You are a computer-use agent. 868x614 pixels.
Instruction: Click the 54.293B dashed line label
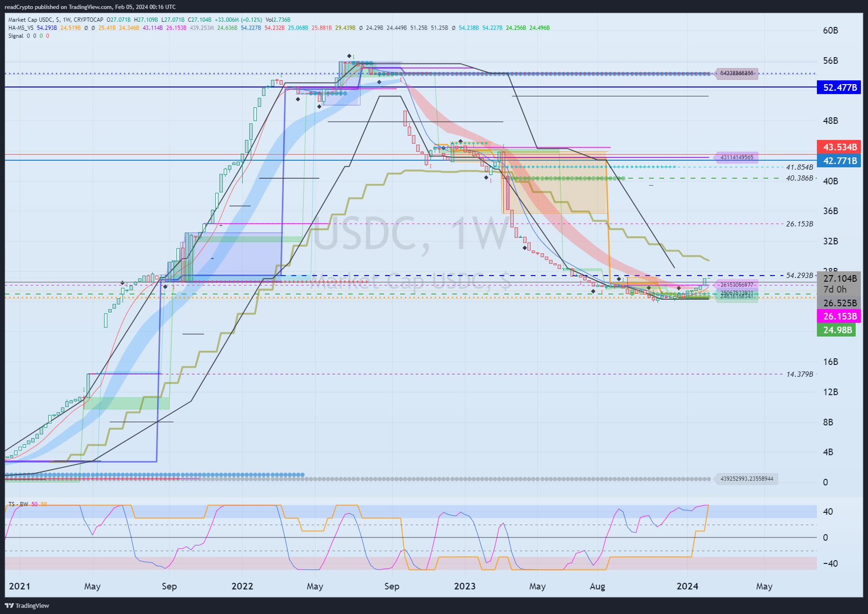pyautogui.click(x=799, y=275)
